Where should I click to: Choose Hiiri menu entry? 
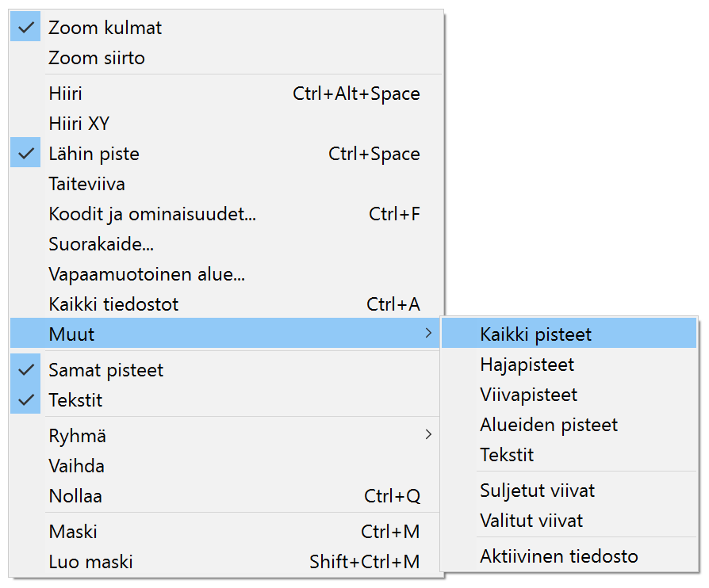coord(66,94)
